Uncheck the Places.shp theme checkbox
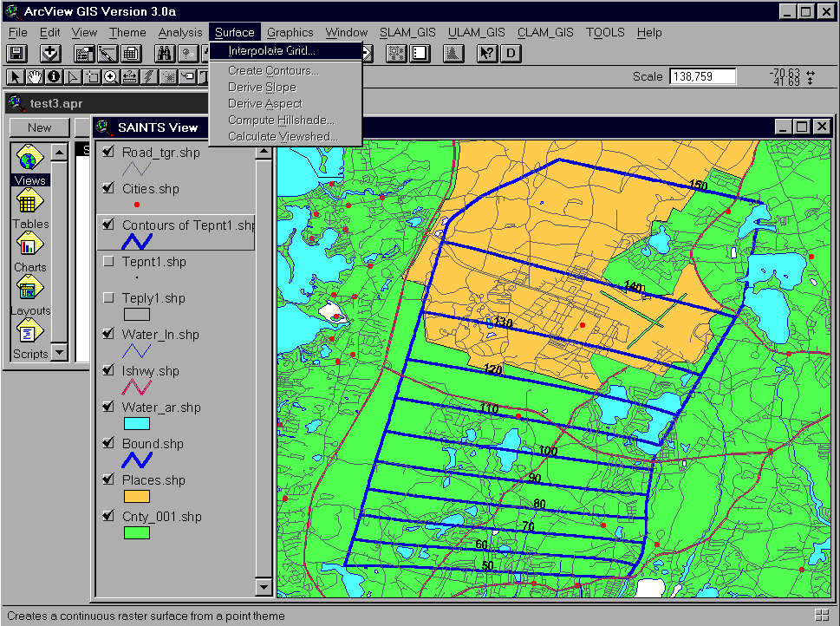 click(x=108, y=479)
